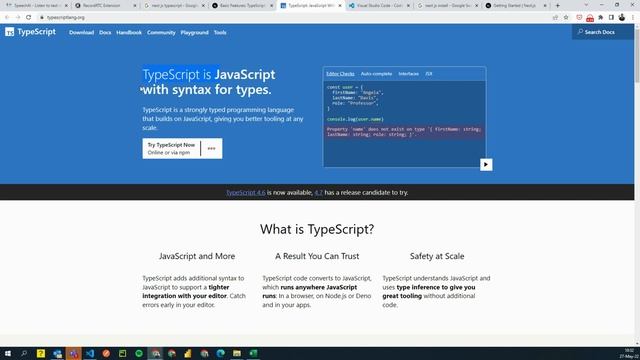Click the typescriptlang.org address bar

[x=294, y=18]
